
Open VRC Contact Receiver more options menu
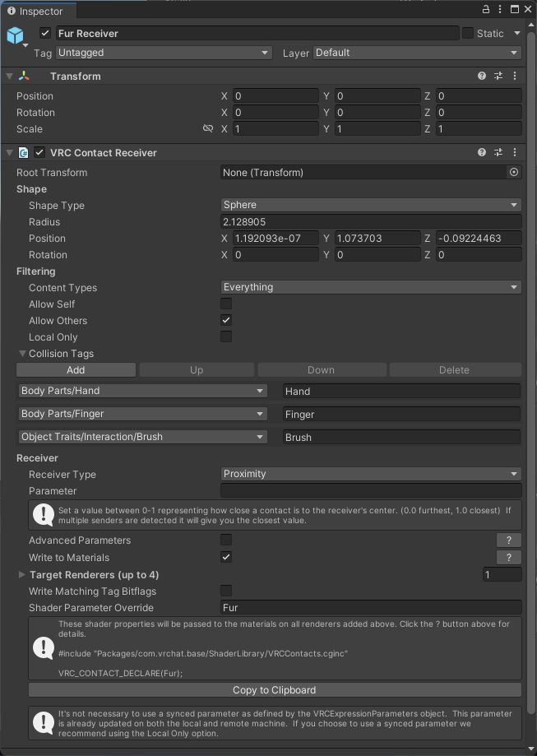tap(515, 152)
